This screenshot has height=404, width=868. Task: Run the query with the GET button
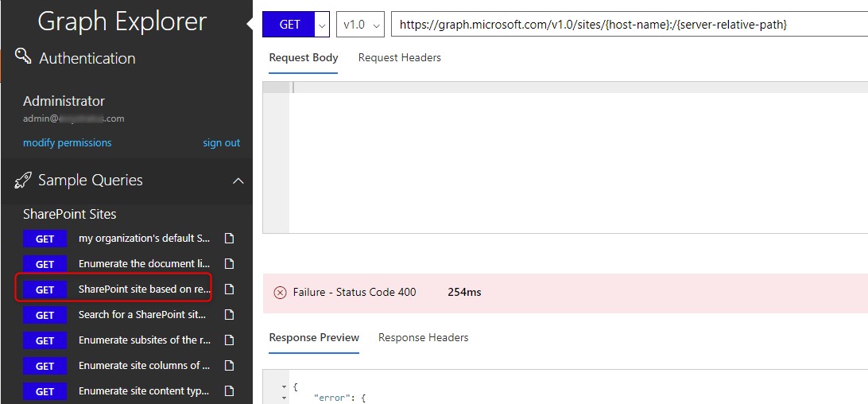289,25
